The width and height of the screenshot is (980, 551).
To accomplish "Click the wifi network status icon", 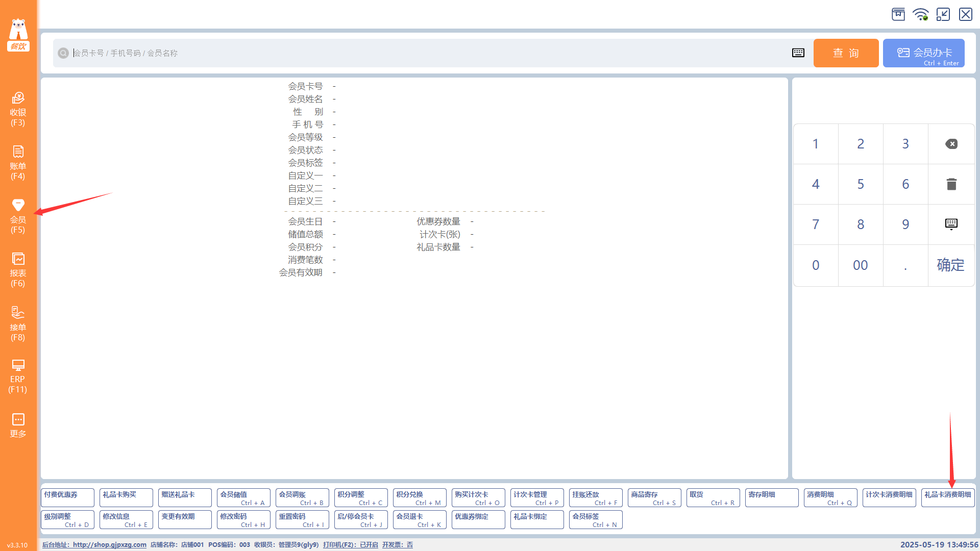I will point(920,14).
